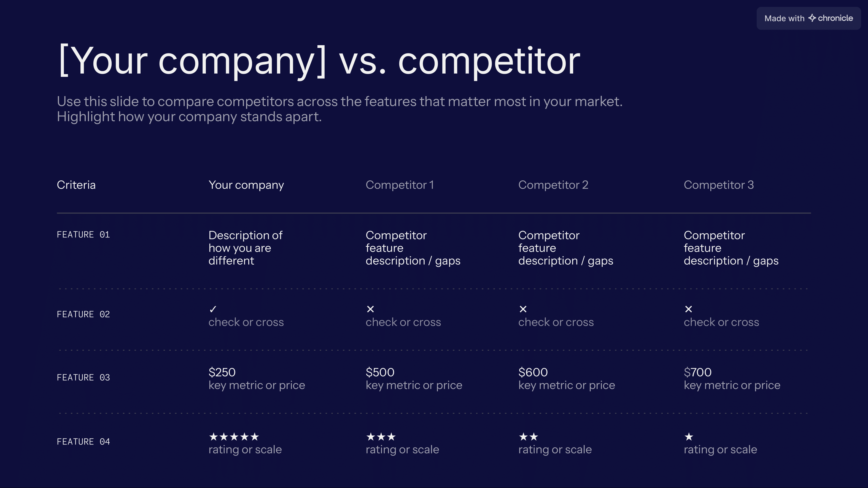Image resolution: width=868 pixels, height=488 pixels.
Task: Select the five-star rating for Your company
Action: (x=234, y=437)
